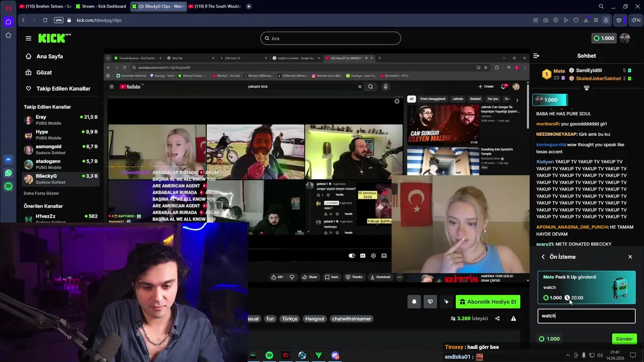The image size is (644, 362).
Task: Switch to If The South Woulda tab
Action: pyautogui.click(x=215, y=7)
